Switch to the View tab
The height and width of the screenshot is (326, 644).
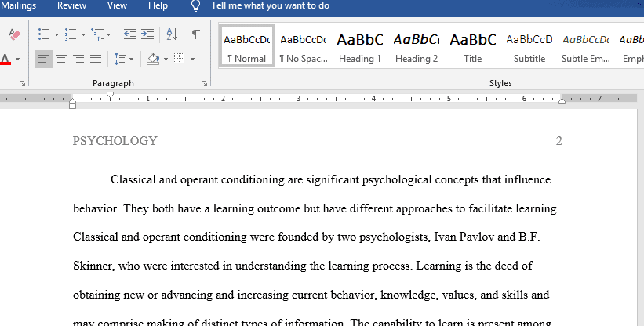coord(117,5)
